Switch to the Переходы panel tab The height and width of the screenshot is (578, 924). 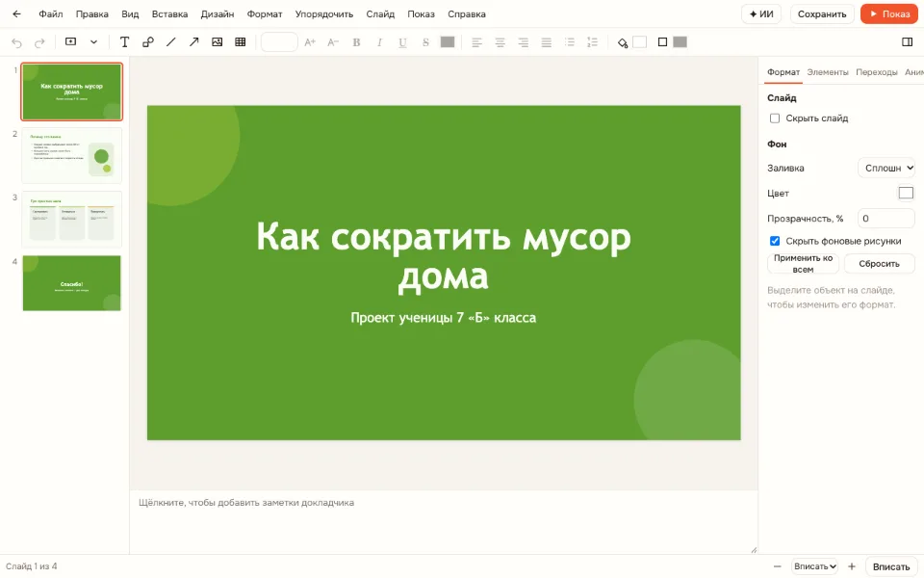pos(876,72)
